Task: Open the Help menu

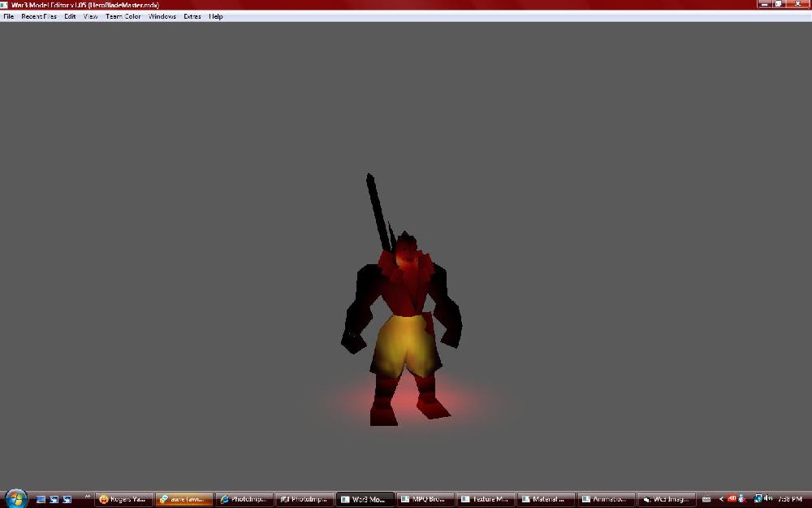Action: pyautogui.click(x=216, y=16)
